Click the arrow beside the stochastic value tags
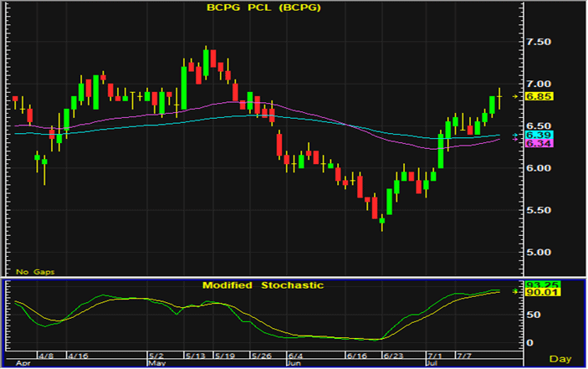The width and height of the screenshot is (588, 369). 516,290
